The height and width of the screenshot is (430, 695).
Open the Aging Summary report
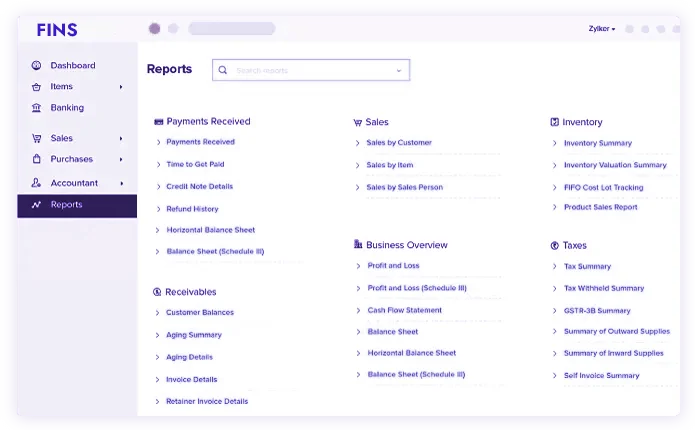click(193, 335)
